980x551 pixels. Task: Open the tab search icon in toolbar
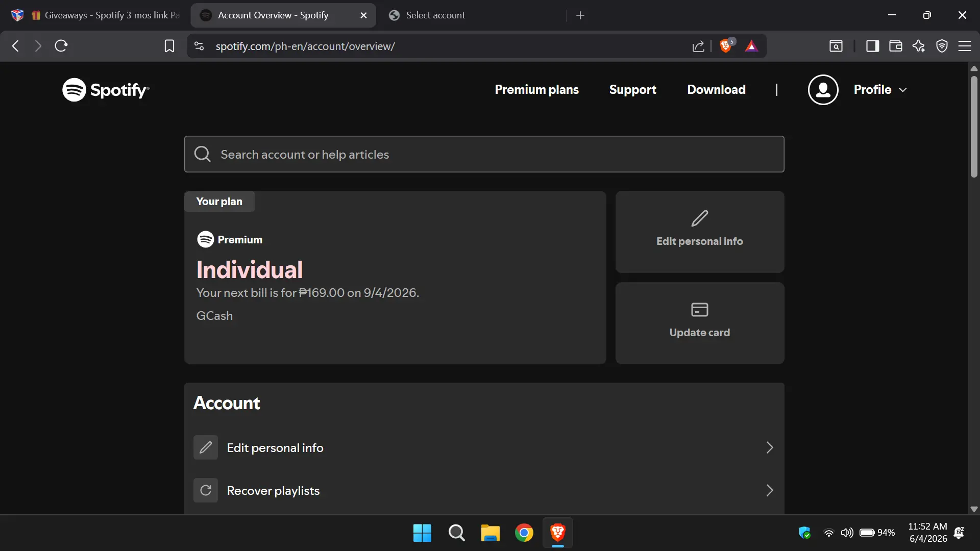click(836, 46)
